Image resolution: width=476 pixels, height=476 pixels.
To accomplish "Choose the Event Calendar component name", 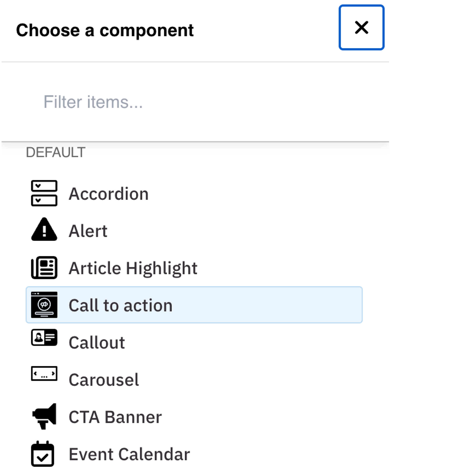I will coord(129,454).
